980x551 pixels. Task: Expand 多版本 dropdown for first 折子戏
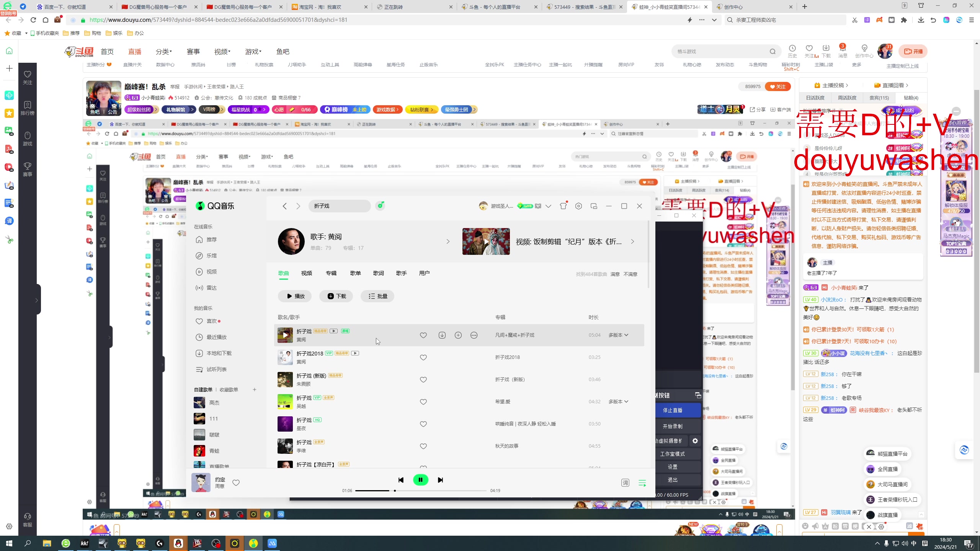pos(618,335)
